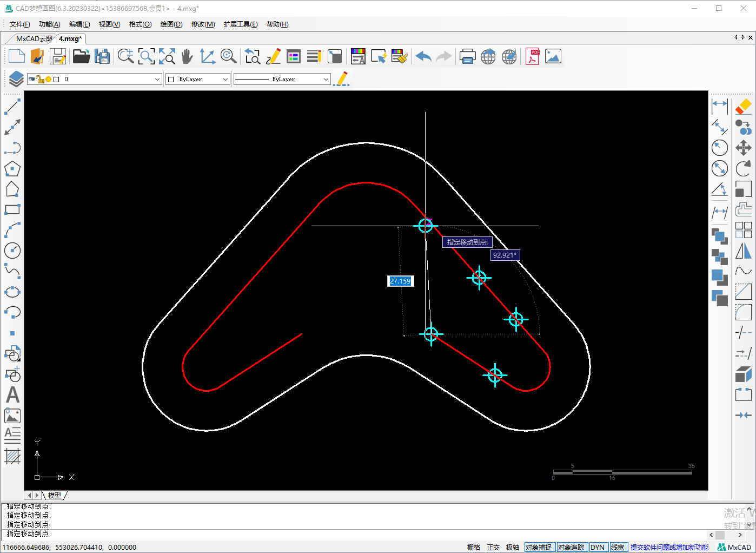Viewport: 756px width, 553px height.
Task: Select the Spline curve tool on left toolbar
Action: [12, 271]
